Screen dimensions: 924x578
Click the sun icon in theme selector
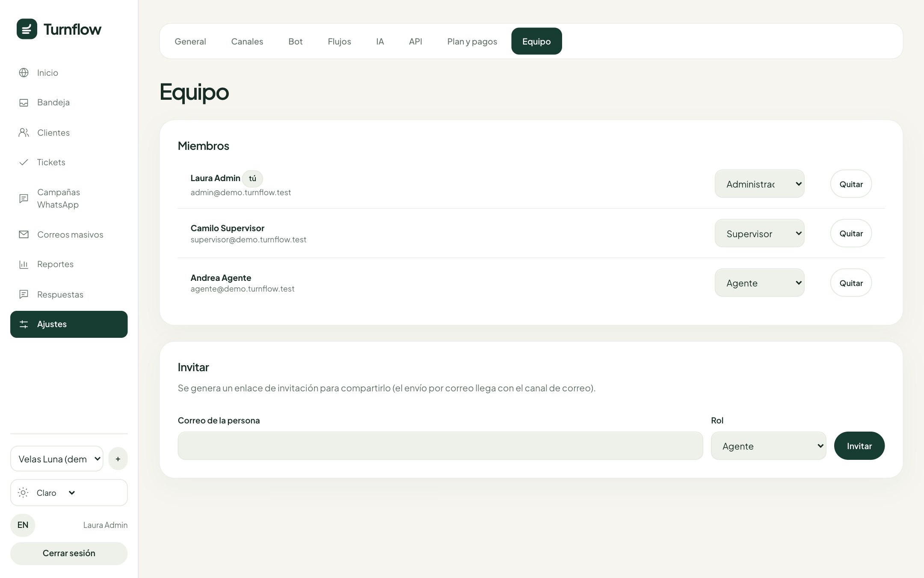click(24, 493)
